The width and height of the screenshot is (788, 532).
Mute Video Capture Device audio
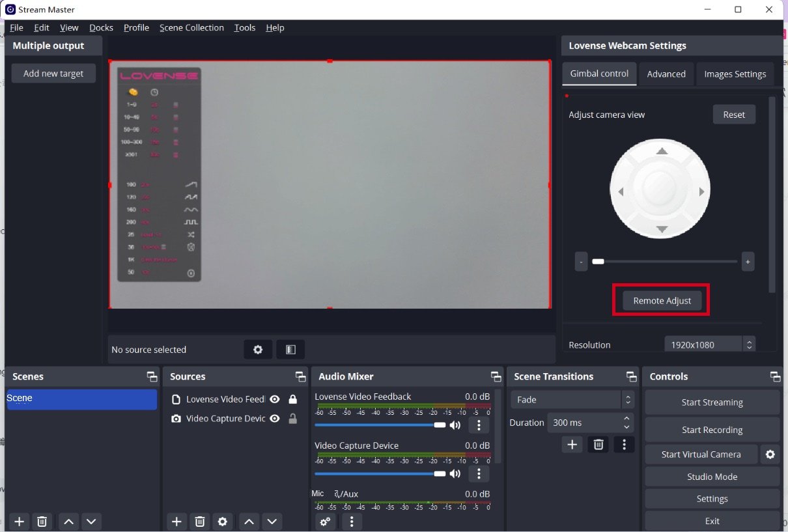tap(455, 473)
